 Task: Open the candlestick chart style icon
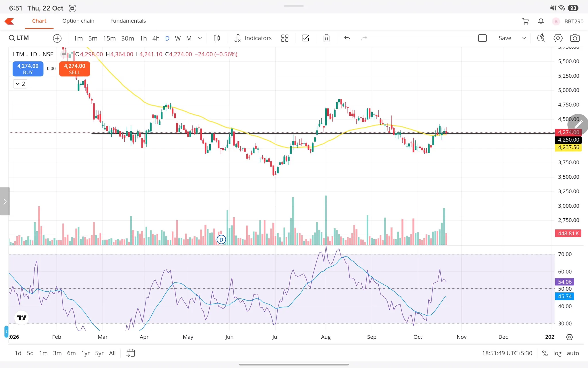217,38
